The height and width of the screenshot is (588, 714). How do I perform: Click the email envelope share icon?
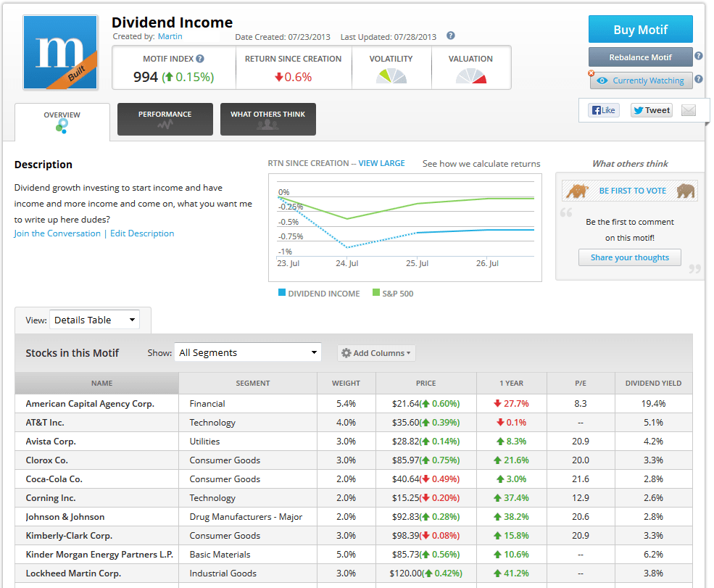point(689,110)
